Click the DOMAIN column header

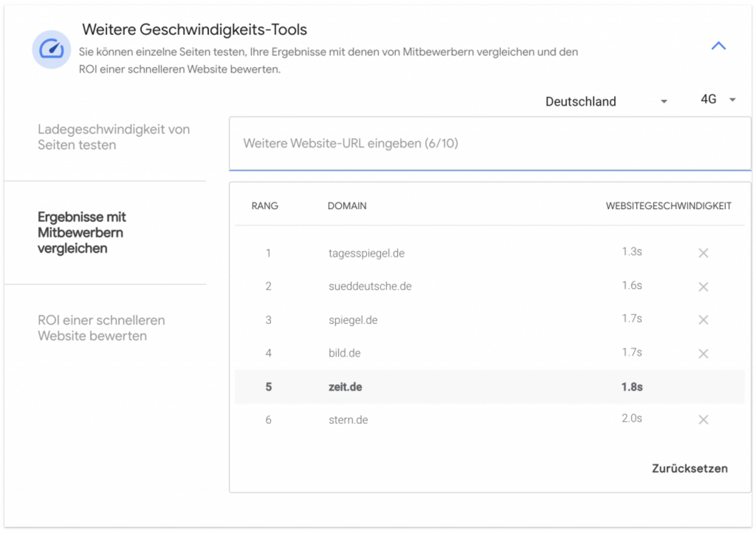point(347,206)
